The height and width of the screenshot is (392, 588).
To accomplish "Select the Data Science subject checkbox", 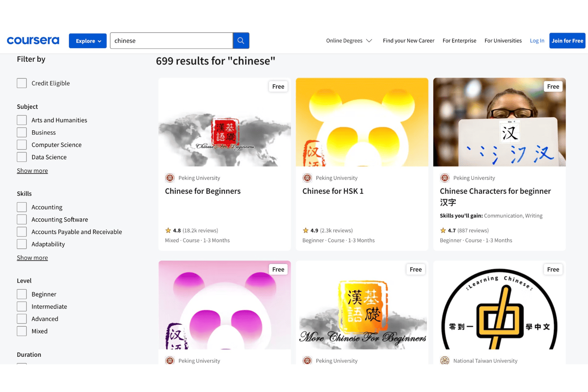I will click(22, 157).
